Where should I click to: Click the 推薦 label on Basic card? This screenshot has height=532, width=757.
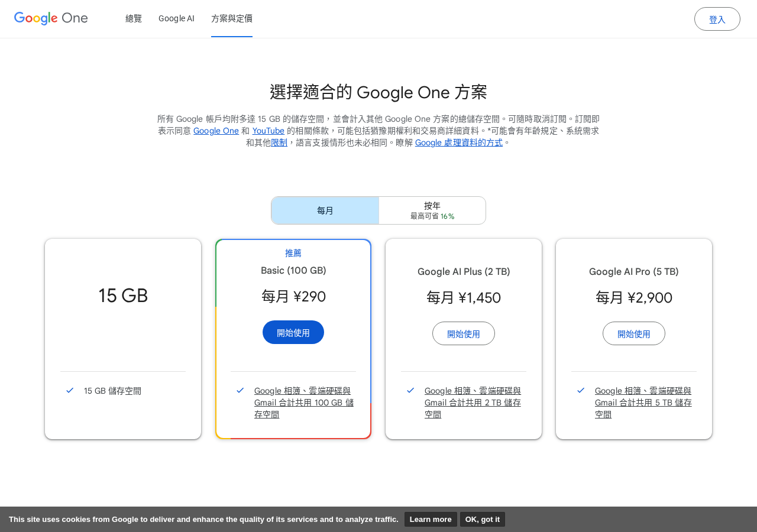pos(293,253)
